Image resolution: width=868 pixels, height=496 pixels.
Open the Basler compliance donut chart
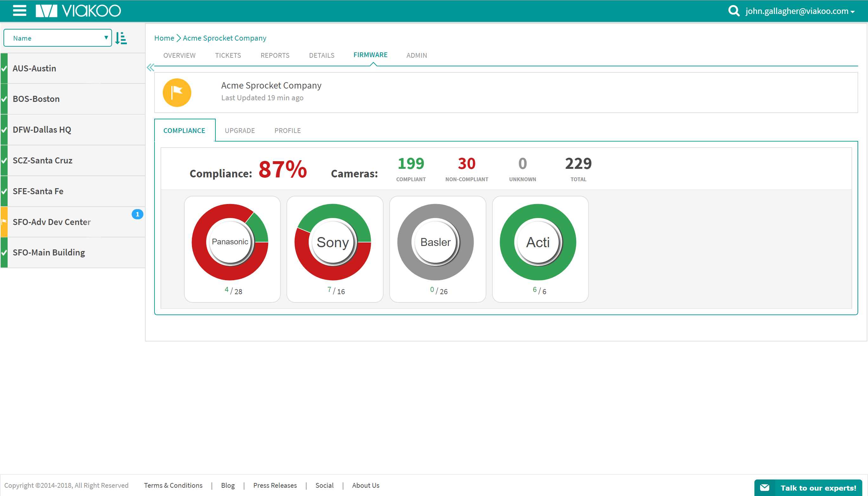pos(435,242)
